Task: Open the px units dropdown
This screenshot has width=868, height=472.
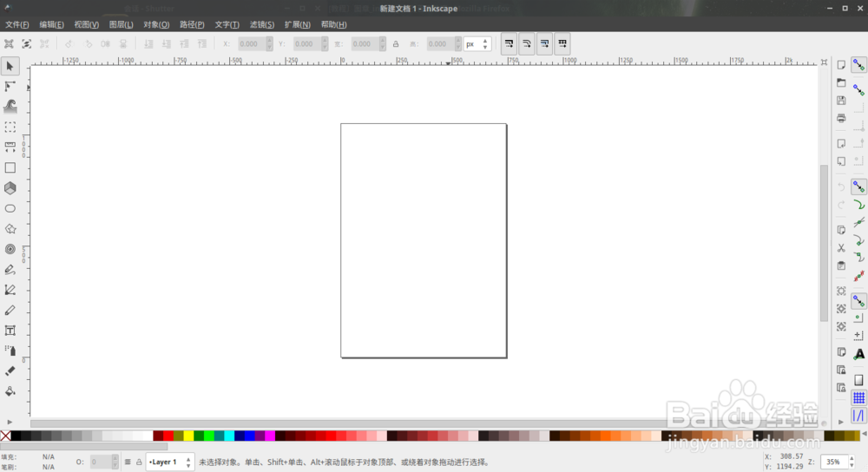Action: click(x=477, y=43)
